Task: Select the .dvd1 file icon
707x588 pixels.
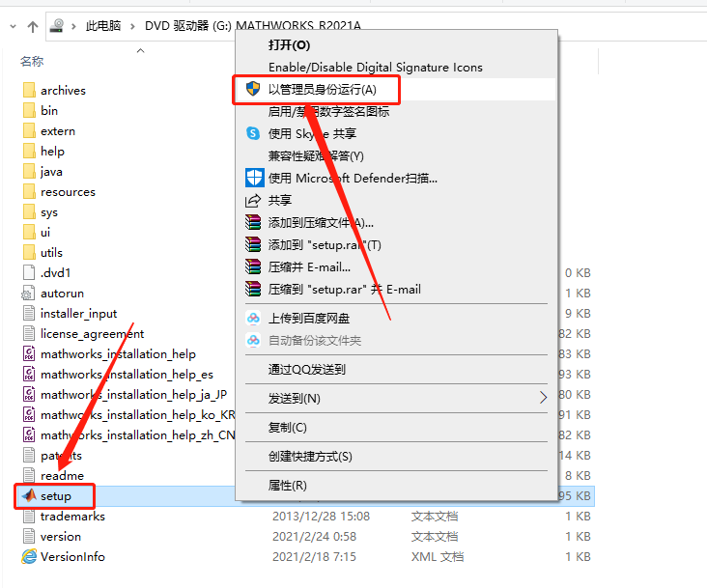Action: pos(29,272)
